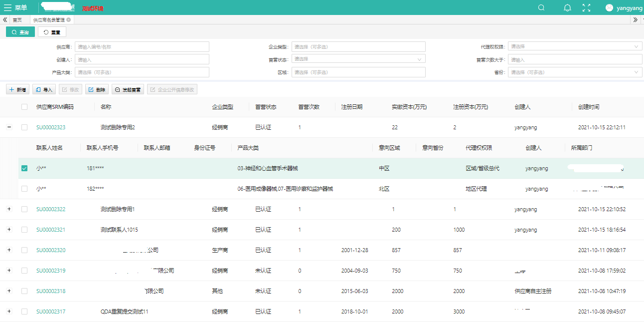Toggle the select-all checkbox in table header
This screenshot has height=322, width=644.
[24, 107]
